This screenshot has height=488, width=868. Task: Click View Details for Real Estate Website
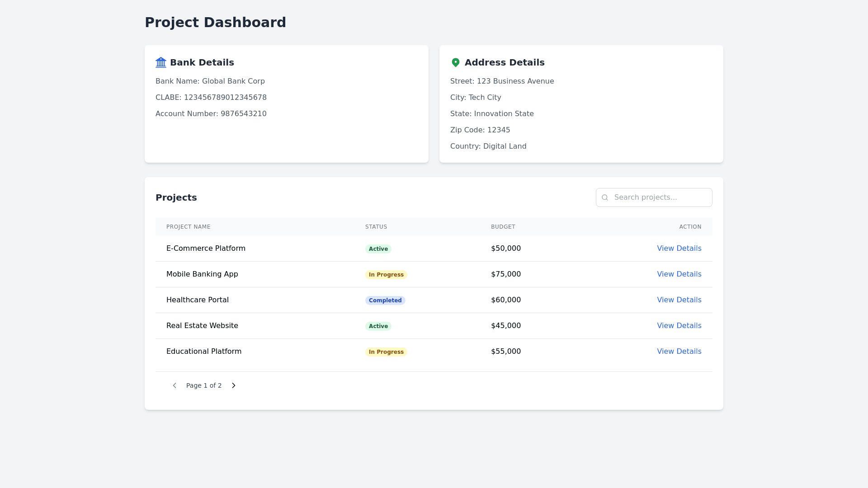point(679,325)
